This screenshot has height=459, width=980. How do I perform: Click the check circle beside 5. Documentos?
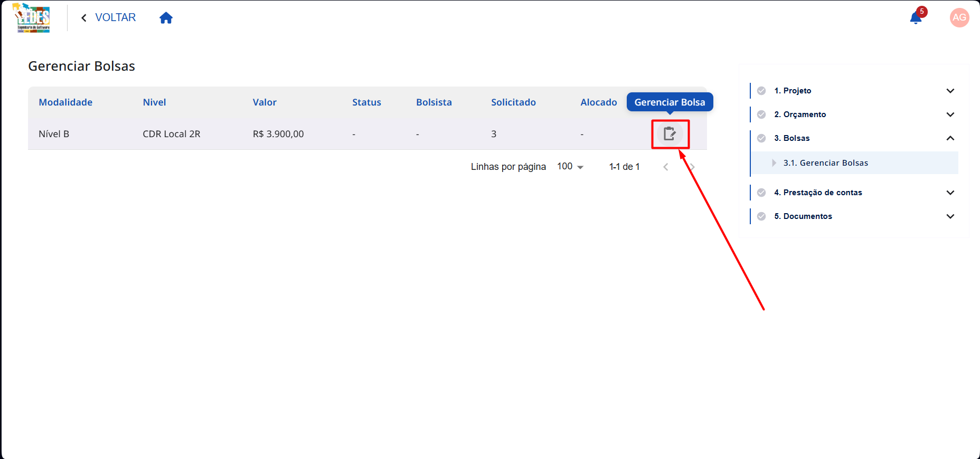761,216
